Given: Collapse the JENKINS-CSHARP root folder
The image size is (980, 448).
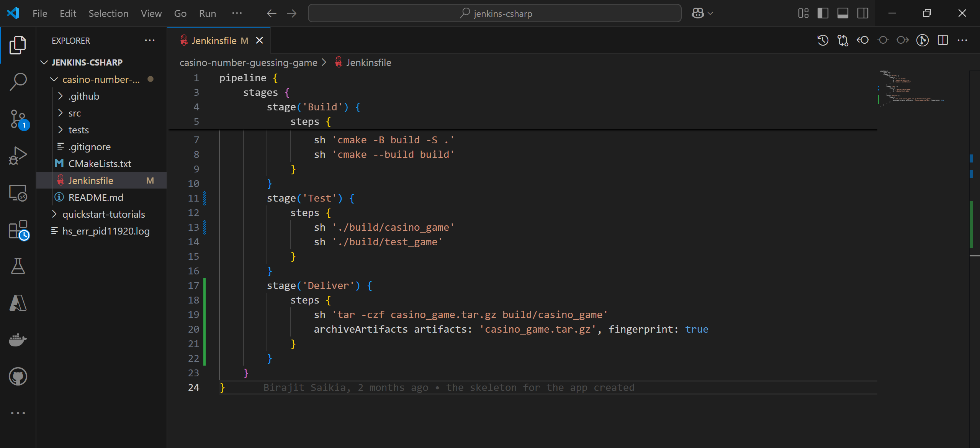Looking at the screenshot, I should [x=44, y=62].
